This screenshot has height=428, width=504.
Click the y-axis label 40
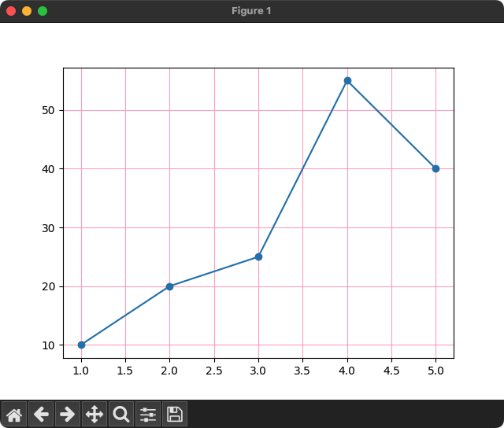point(48,169)
